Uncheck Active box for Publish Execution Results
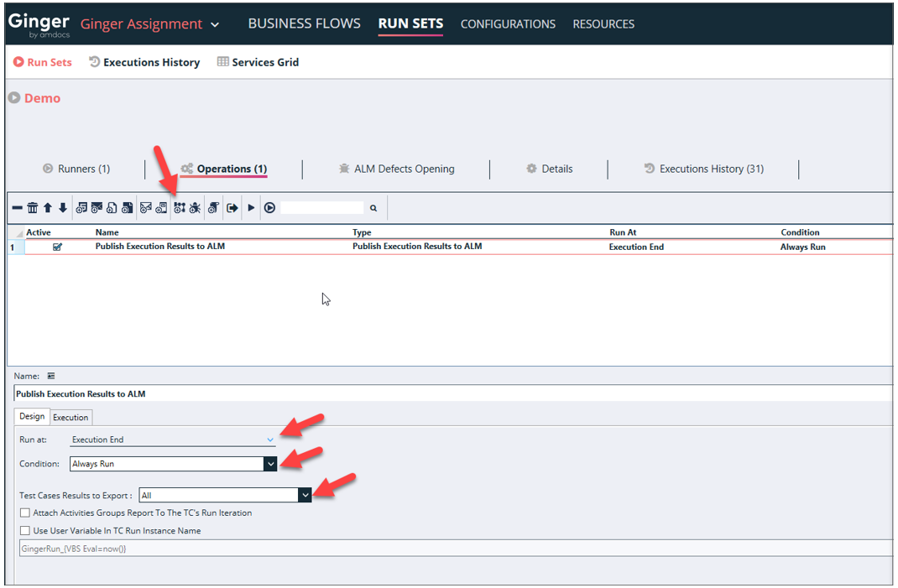This screenshot has height=588, width=898. coord(57,247)
